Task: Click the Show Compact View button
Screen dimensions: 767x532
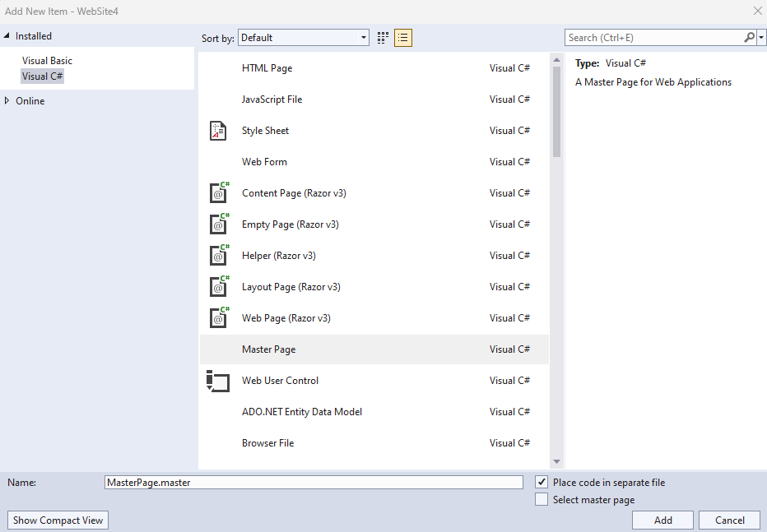Action: [57, 520]
